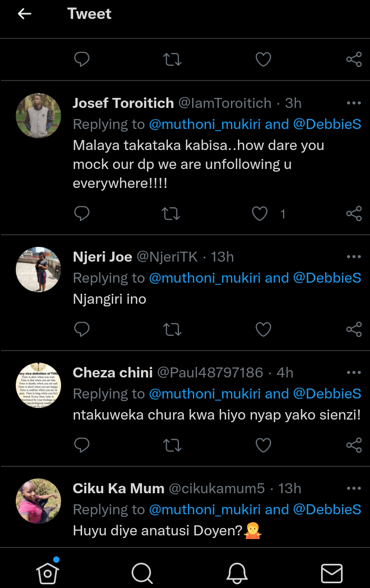Share the top tweet
This screenshot has width=370, height=588.
pyautogui.click(x=354, y=59)
